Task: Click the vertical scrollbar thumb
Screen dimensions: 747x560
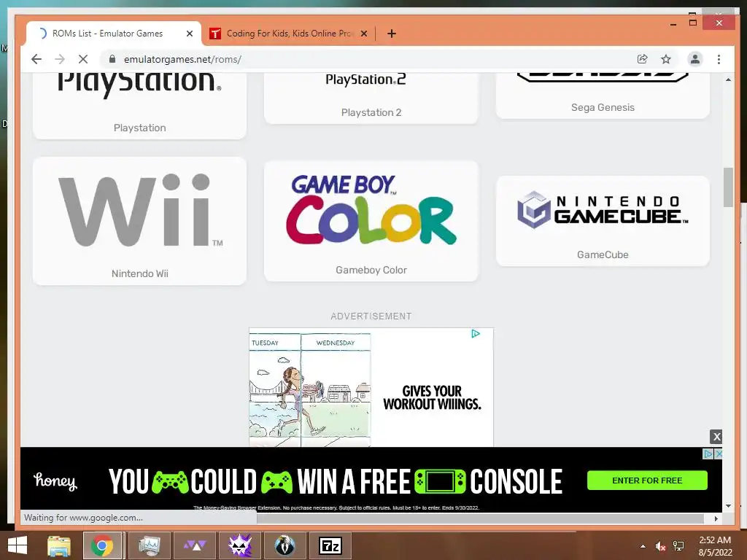Action: tap(728, 187)
